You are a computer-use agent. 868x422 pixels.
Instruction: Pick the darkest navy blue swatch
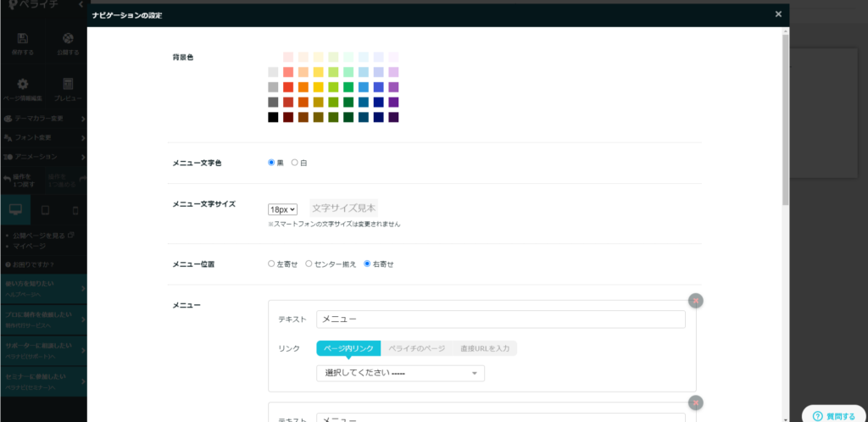click(x=379, y=117)
